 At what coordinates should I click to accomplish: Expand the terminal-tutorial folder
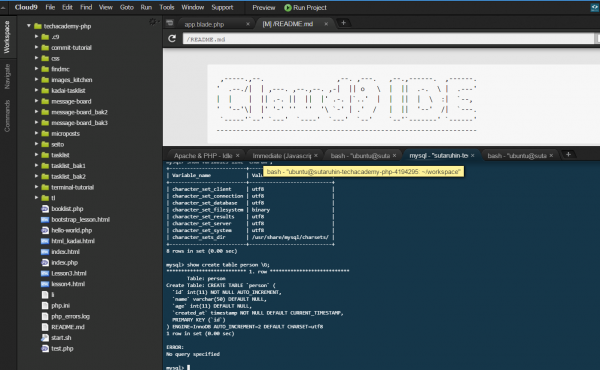click(x=36, y=187)
